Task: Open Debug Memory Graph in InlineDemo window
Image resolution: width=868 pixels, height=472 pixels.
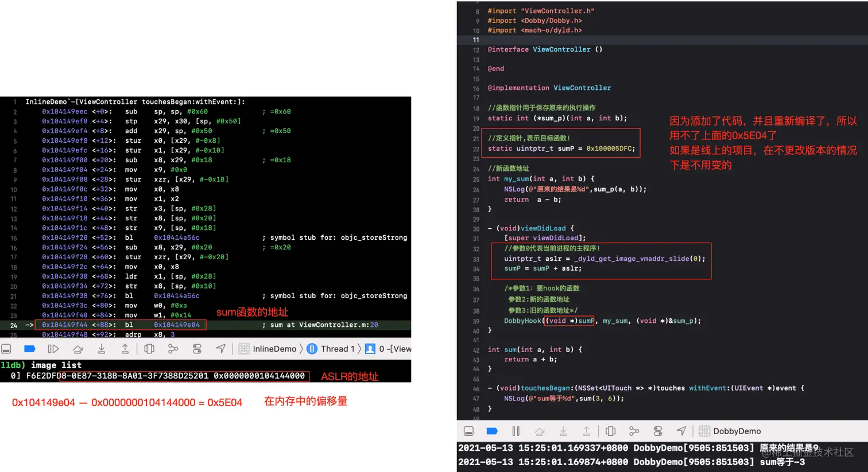Action: (x=173, y=349)
